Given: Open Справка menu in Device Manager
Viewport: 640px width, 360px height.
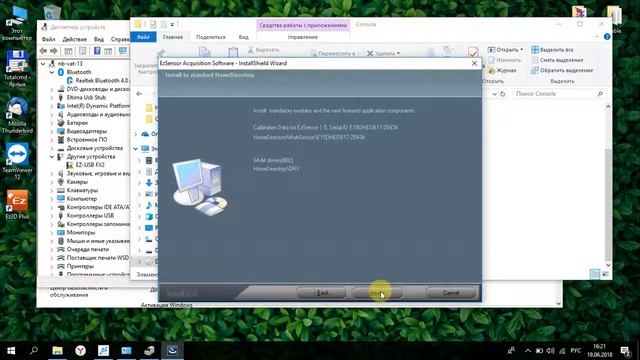Looking at the screenshot, I should [120, 39].
